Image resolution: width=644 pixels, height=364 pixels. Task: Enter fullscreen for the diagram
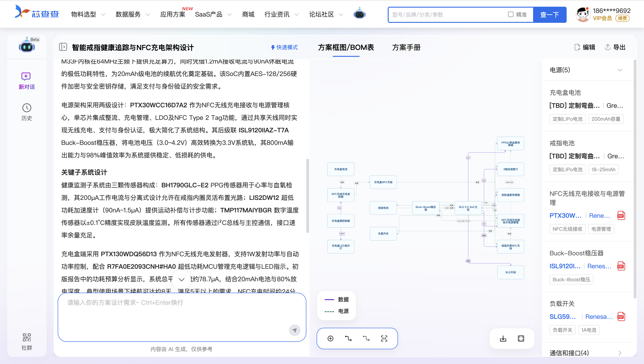click(x=521, y=339)
